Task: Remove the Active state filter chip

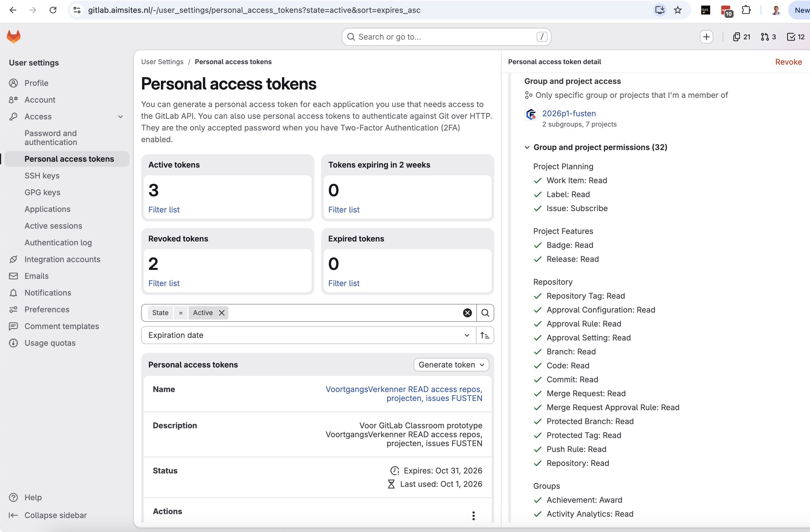Action: (x=221, y=313)
